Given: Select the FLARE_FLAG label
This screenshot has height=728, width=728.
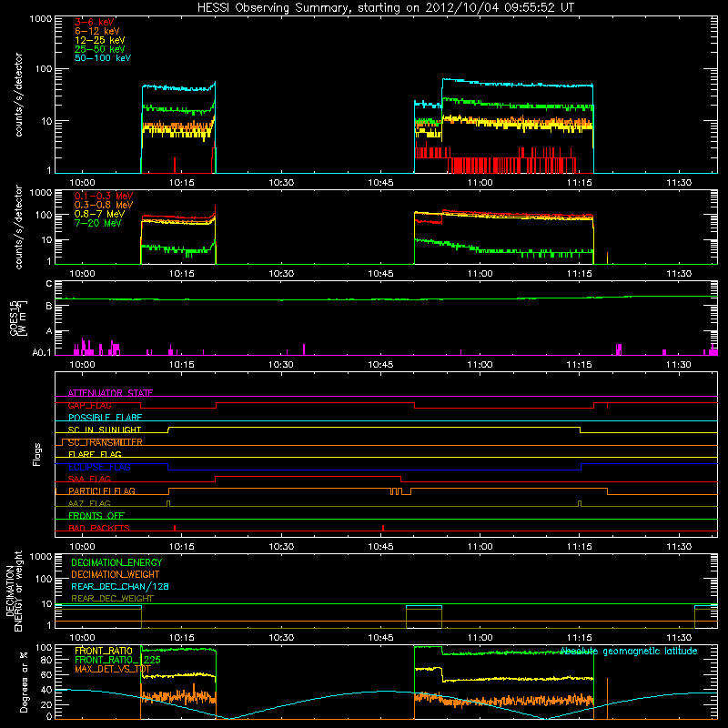Looking at the screenshot, I should pyautogui.click(x=95, y=454).
